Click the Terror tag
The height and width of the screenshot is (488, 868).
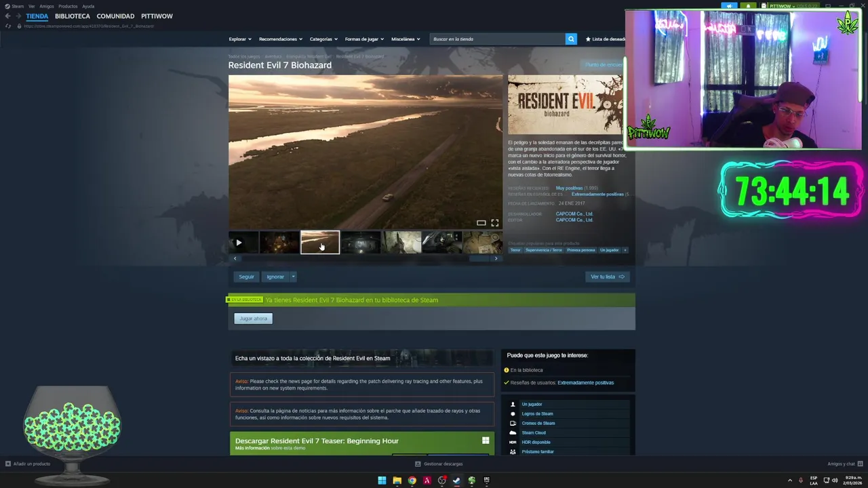[515, 250]
